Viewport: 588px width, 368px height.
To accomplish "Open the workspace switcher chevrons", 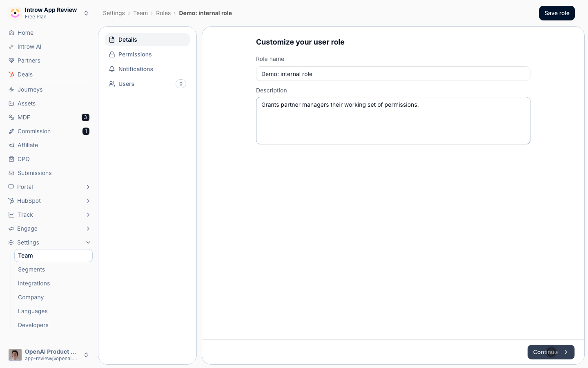I will (x=86, y=13).
